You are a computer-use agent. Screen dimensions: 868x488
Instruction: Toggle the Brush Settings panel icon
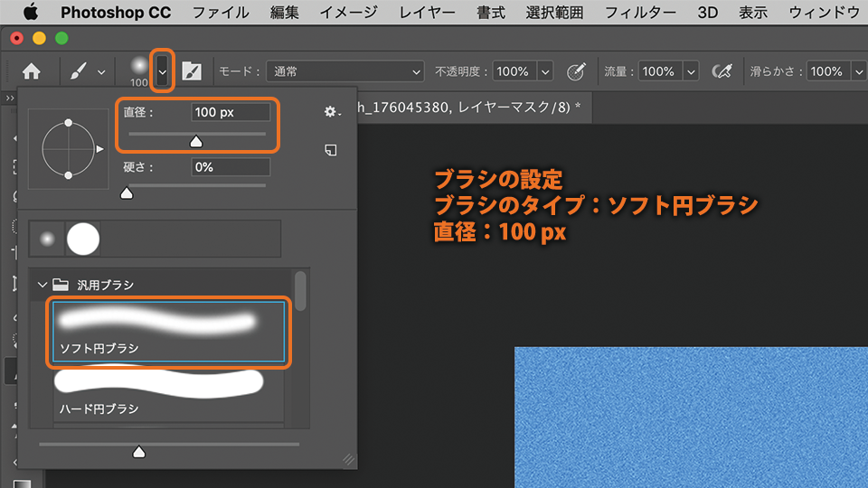click(192, 71)
